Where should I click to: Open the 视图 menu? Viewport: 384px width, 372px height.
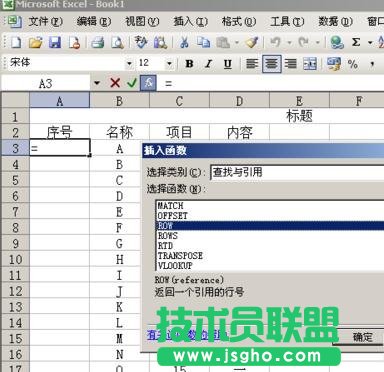click(142, 22)
